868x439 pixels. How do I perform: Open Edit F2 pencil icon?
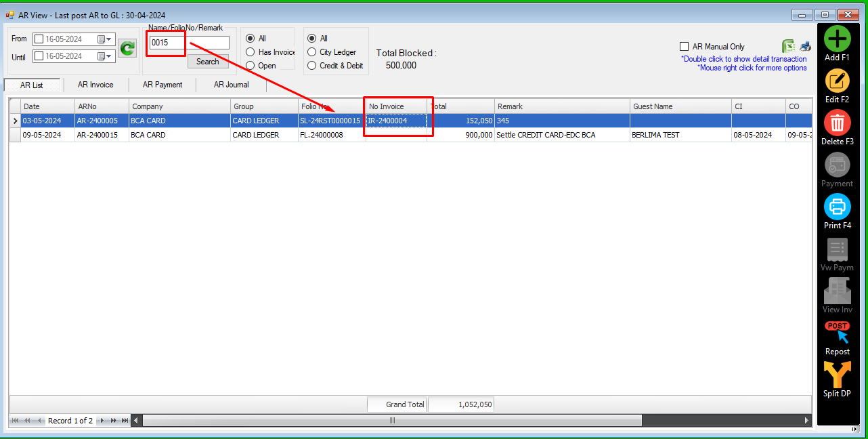coord(837,81)
